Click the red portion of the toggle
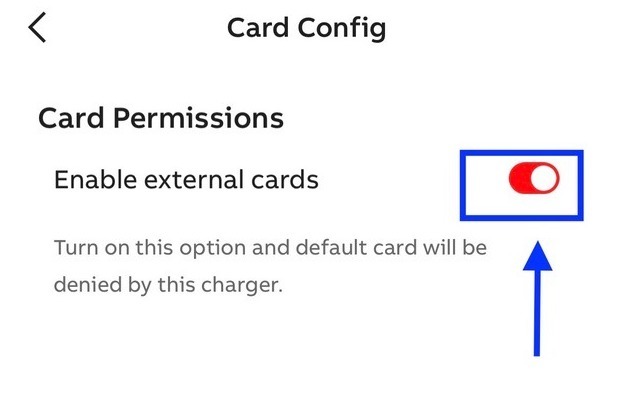617x394 pixels. (519, 178)
